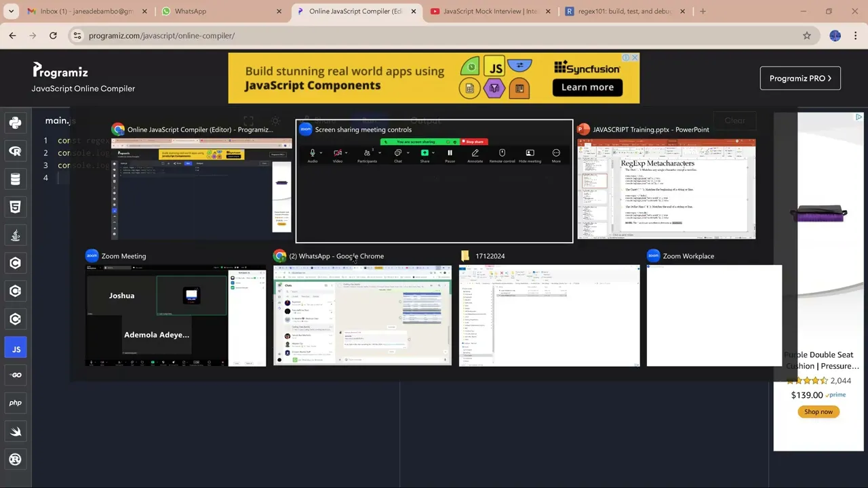
Task: Open the R compiler from the sidebar
Action: pos(16,151)
